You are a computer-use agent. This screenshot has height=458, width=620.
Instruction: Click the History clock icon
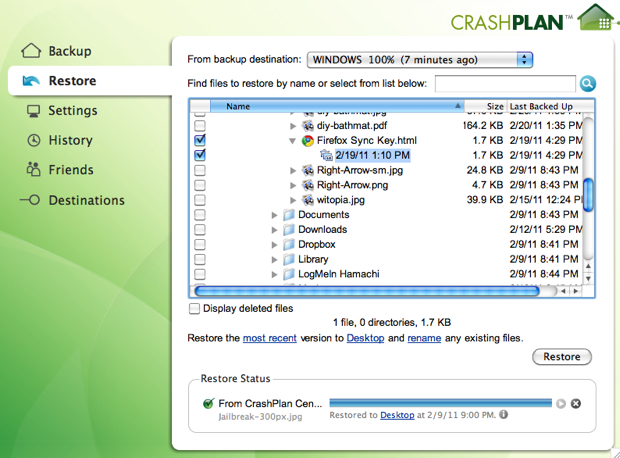point(34,140)
